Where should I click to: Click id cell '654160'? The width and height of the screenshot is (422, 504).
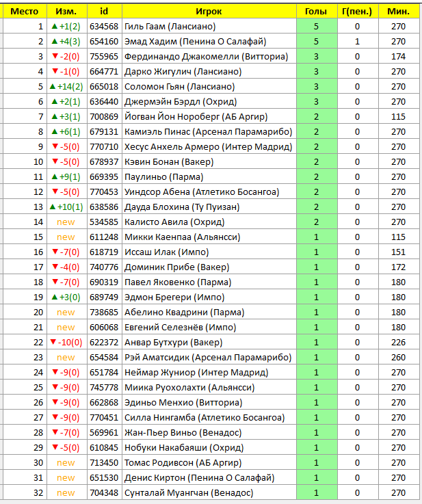point(104,42)
